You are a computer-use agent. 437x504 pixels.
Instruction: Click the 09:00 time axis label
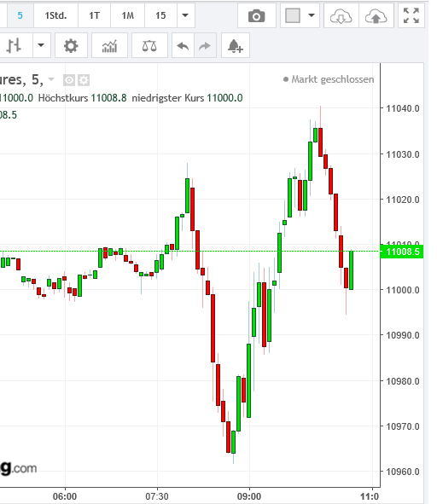[249, 496]
